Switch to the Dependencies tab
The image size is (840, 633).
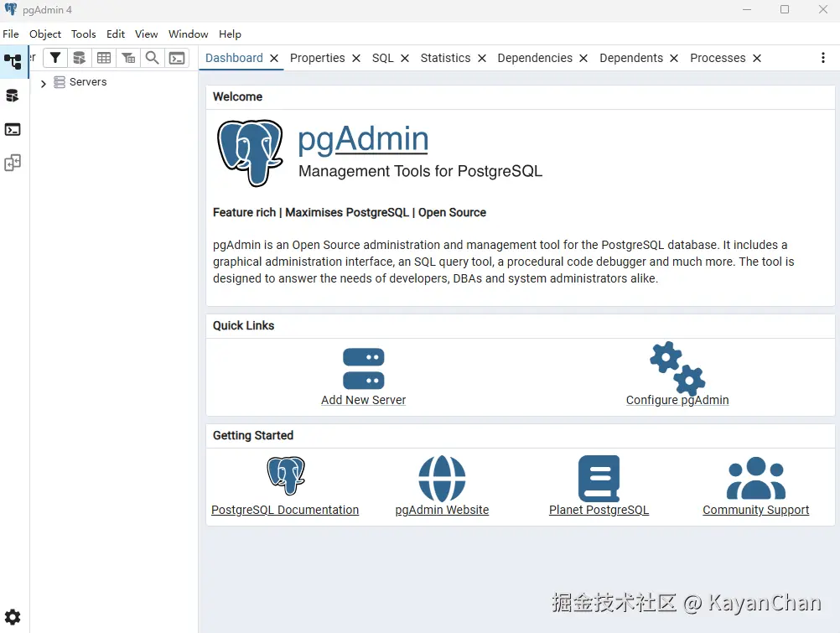point(535,58)
